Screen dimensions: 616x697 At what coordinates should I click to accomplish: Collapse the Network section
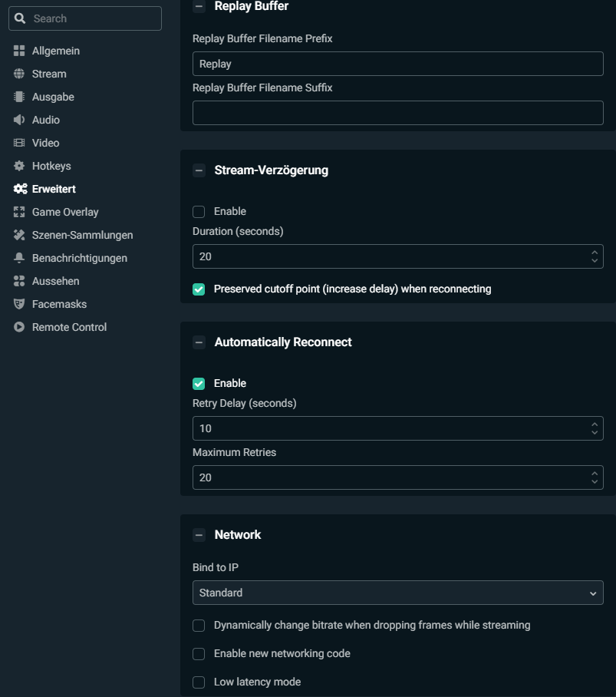[x=199, y=535]
